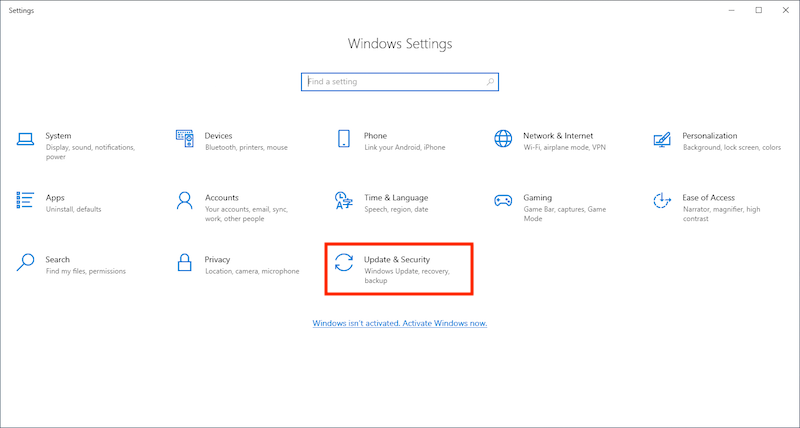Click 'Background, lock screen, colors' description

pyautogui.click(x=732, y=147)
